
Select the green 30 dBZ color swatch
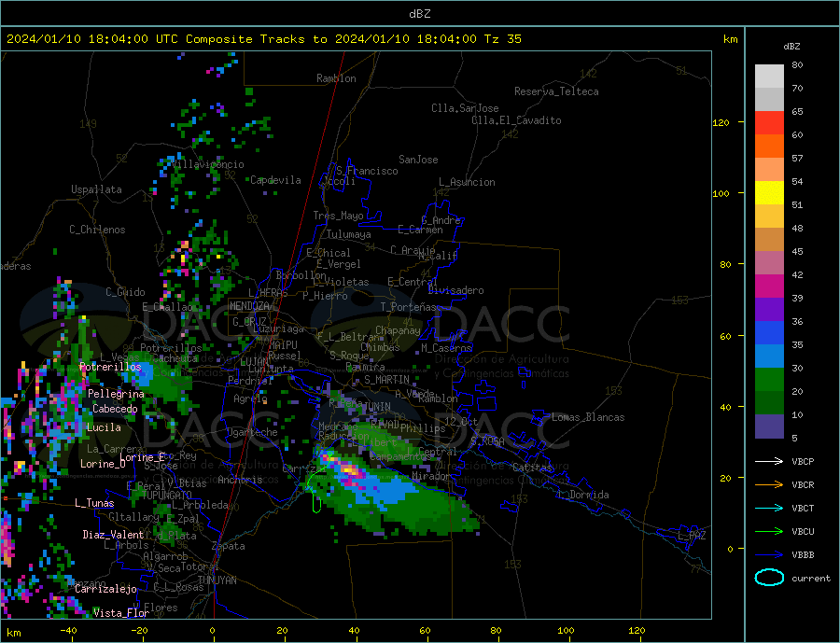pyautogui.click(x=769, y=380)
